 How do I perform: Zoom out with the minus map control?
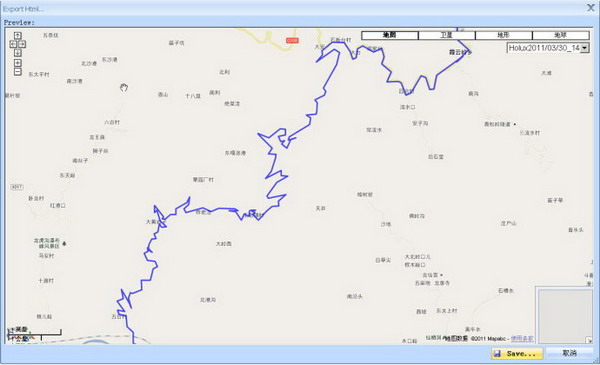18,72
